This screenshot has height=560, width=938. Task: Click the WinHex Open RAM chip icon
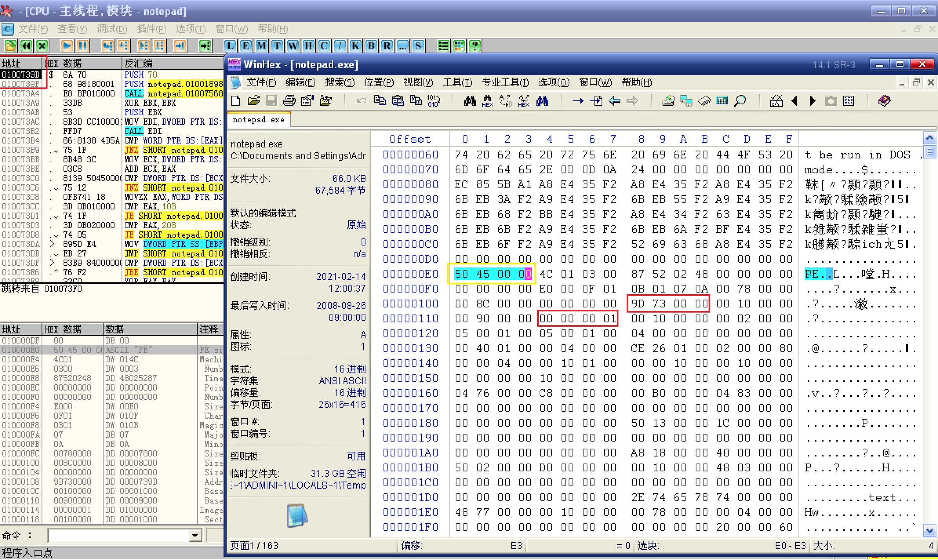tap(704, 101)
